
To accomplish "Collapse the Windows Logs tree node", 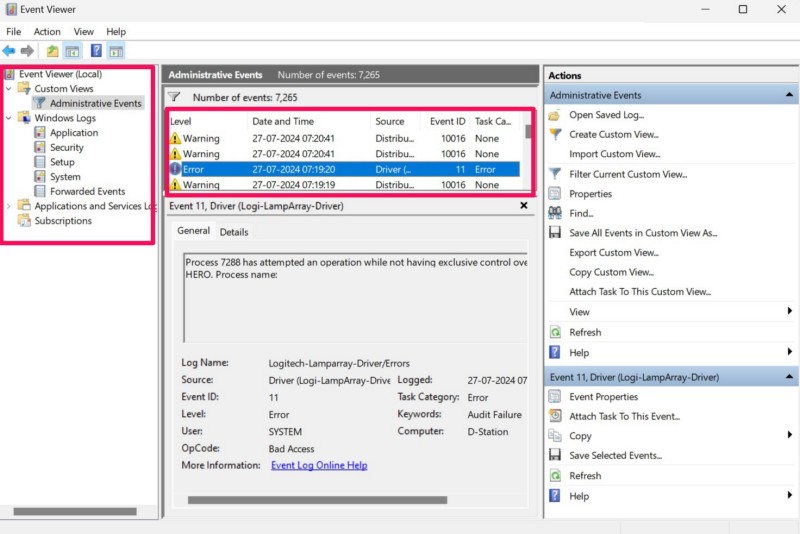I will pyautogui.click(x=9, y=118).
